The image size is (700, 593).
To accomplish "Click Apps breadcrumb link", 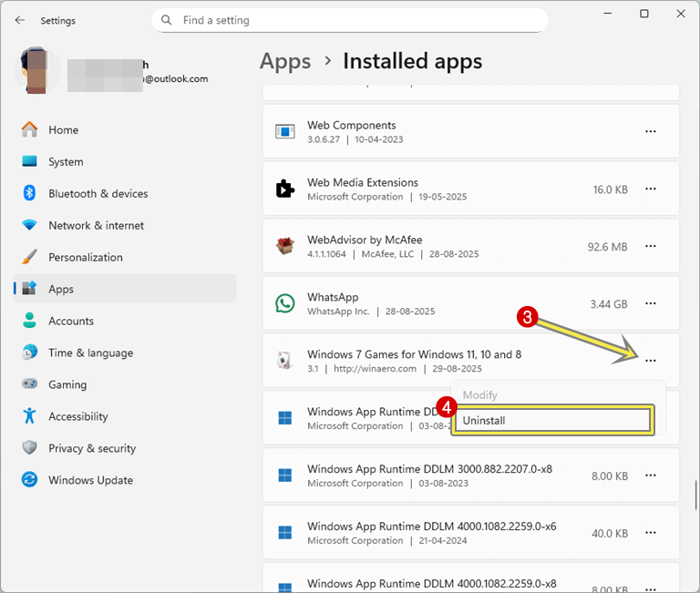I will click(285, 62).
